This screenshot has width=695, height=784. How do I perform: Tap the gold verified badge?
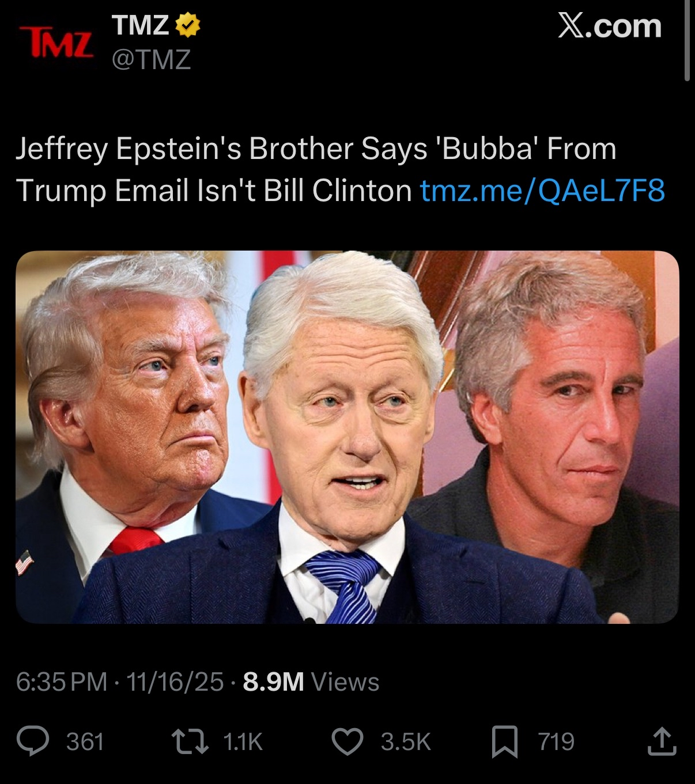coord(187,25)
